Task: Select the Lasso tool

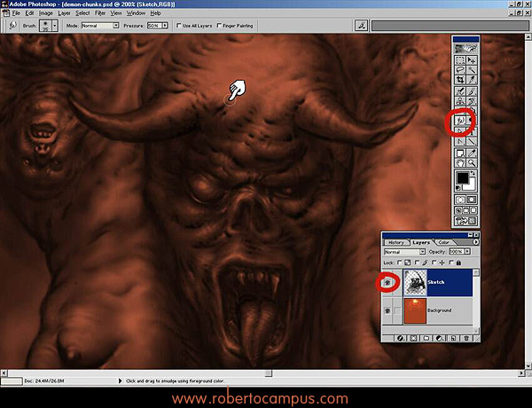Action: 460,69
